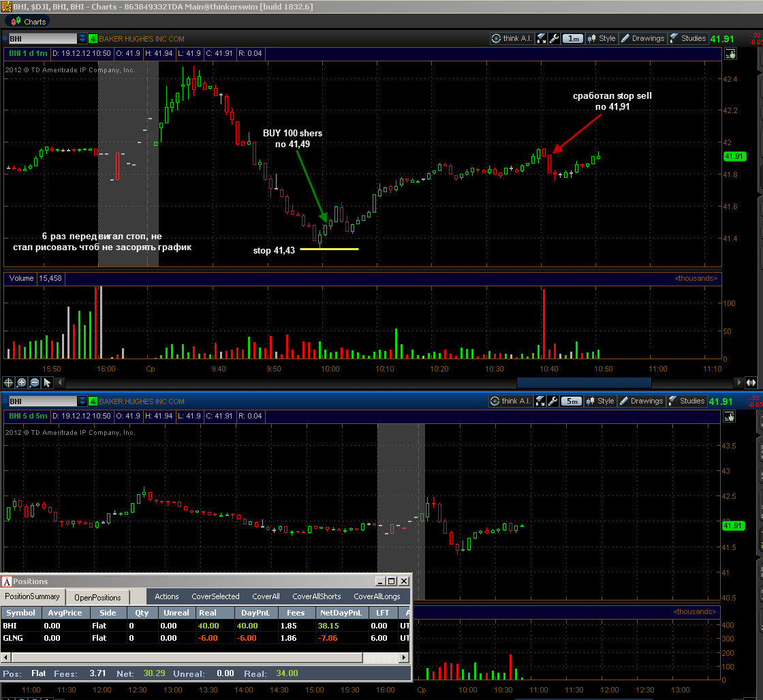763x700 pixels.
Task: Change the 5m timeframe in lower chart
Action: tap(572, 401)
